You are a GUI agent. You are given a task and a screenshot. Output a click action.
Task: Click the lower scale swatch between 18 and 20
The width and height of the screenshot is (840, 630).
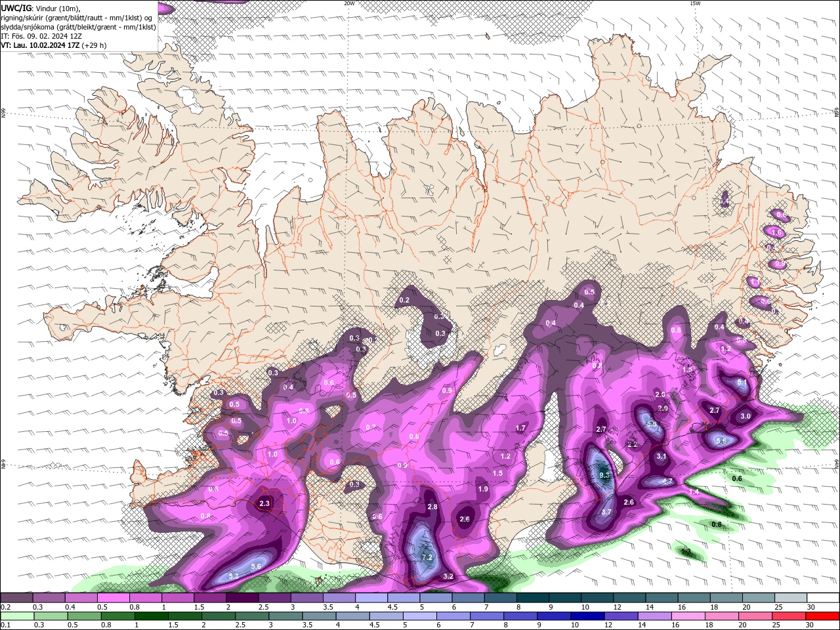click(x=721, y=616)
